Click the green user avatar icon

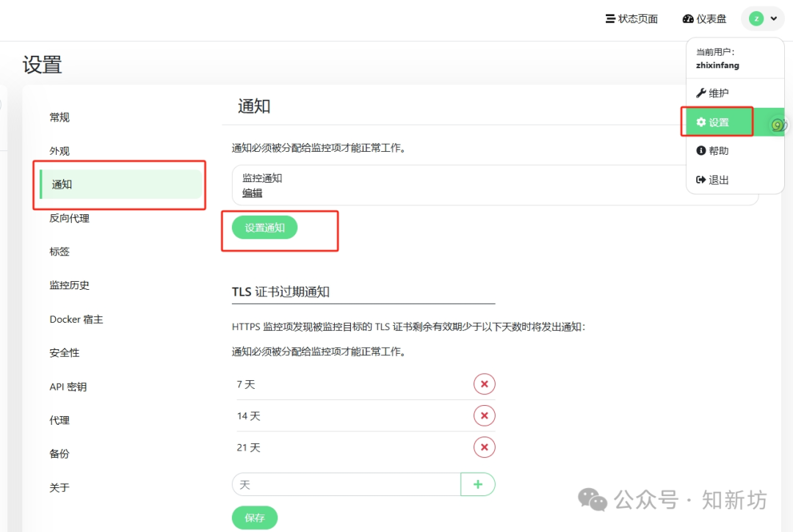click(756, 18)
